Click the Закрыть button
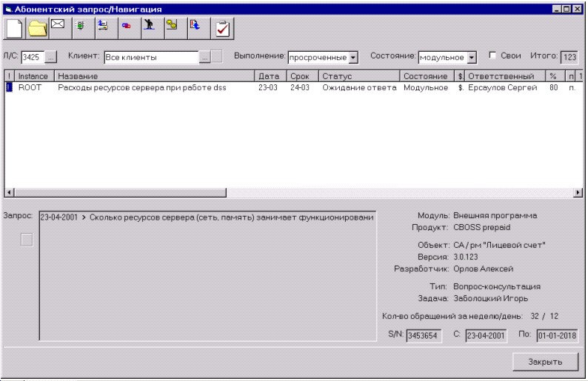 [x=545, y=362]
